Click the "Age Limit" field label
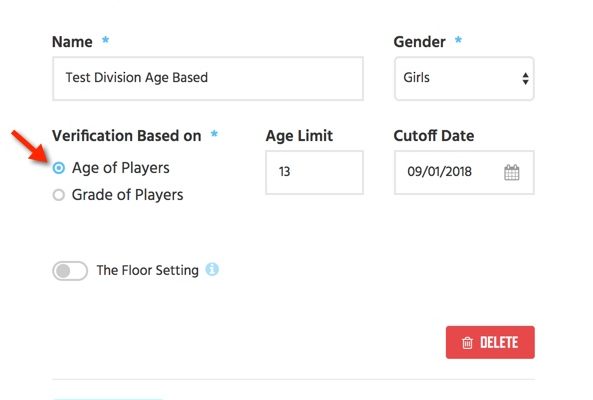 point(299,136)
